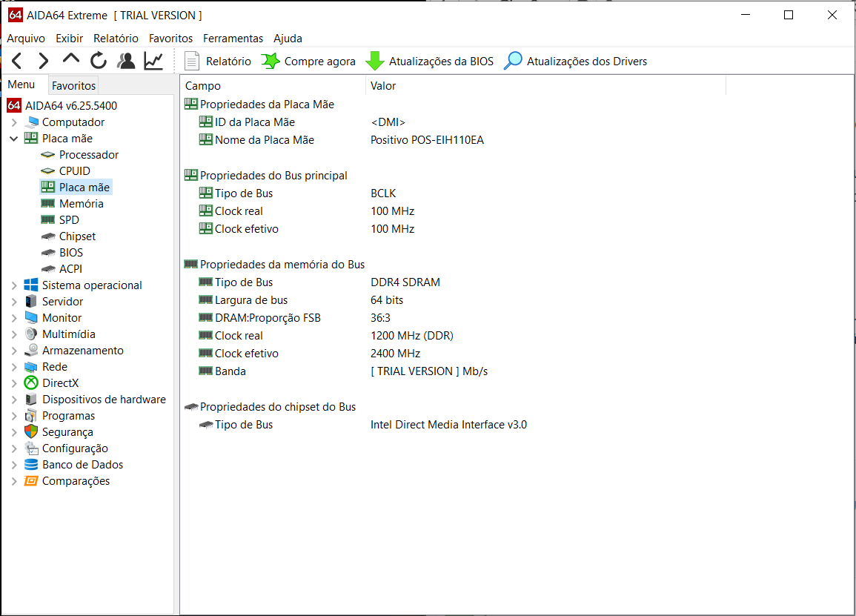Click the DDR4 SDRAM value
856x616 pixels.
[x=405, y=282]
